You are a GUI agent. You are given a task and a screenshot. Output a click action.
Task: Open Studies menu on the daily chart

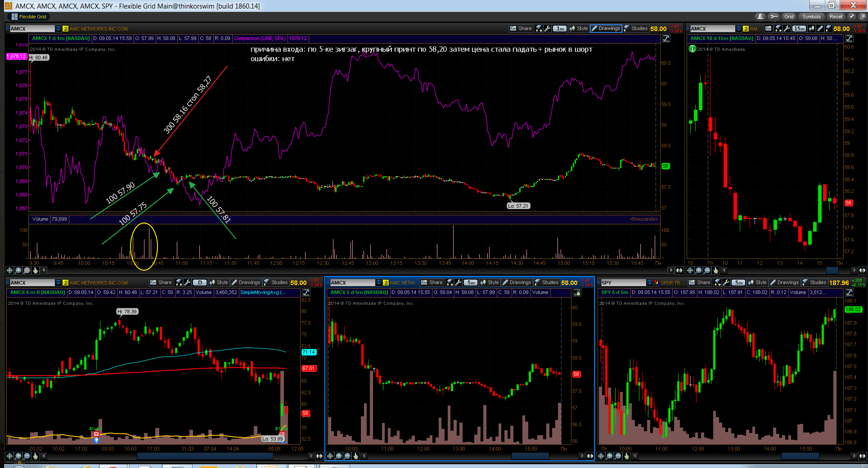pos(275,282)
